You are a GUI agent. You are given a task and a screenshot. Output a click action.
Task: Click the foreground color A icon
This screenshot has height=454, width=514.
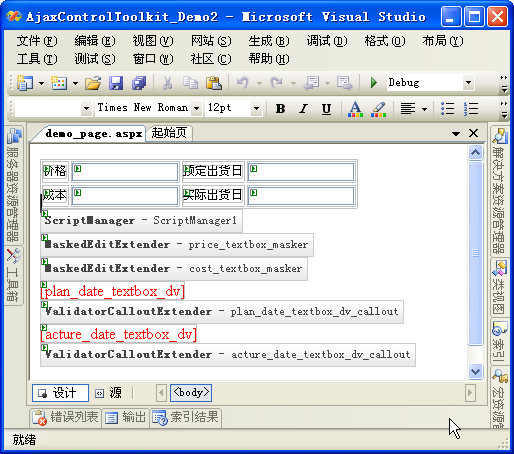(355, 109)
